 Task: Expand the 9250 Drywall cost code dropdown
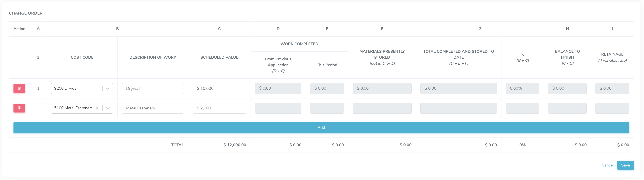pyautogui.click(x=108, y=89)
